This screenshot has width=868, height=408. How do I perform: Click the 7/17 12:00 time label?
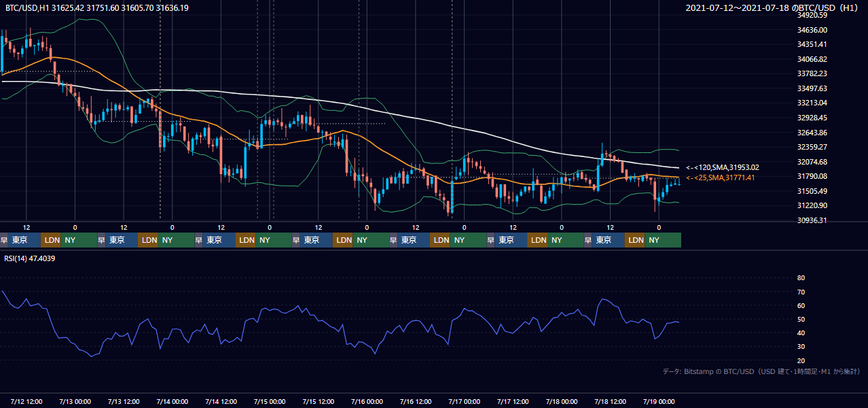coord(513,401)
